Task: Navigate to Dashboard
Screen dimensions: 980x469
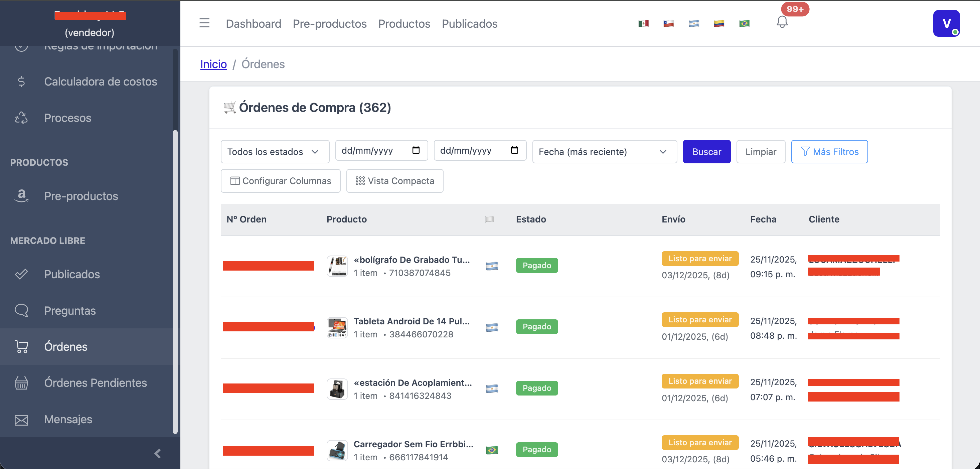Action: [x=254, y=24]
